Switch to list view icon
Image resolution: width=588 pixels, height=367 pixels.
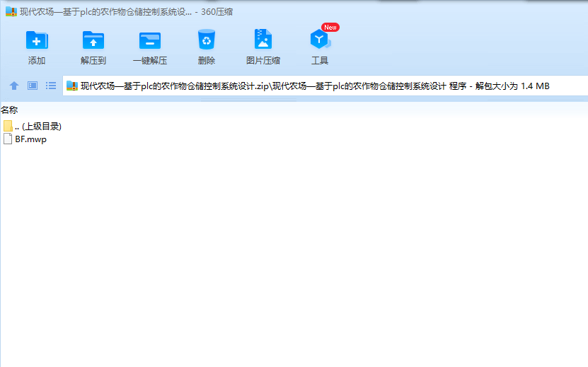[51, 86]
